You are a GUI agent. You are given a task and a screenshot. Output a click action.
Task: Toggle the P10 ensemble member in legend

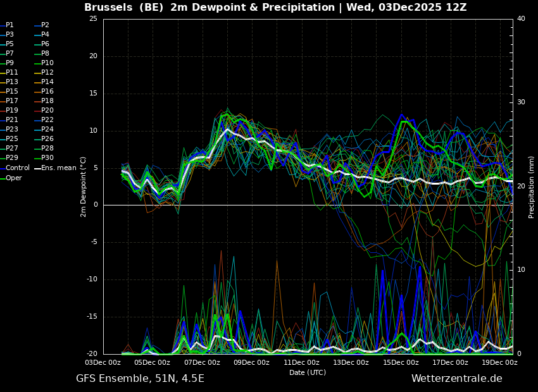pos(47,63)
